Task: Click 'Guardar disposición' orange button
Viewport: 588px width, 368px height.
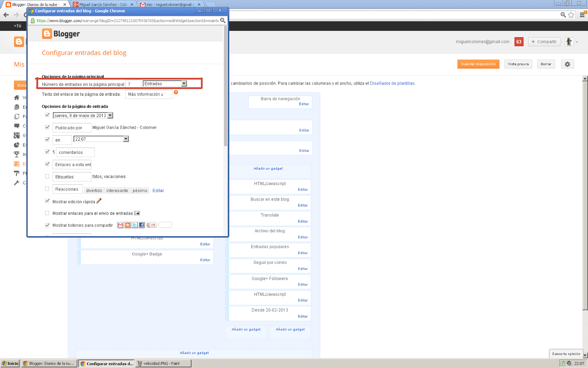Action: [478, 64]
